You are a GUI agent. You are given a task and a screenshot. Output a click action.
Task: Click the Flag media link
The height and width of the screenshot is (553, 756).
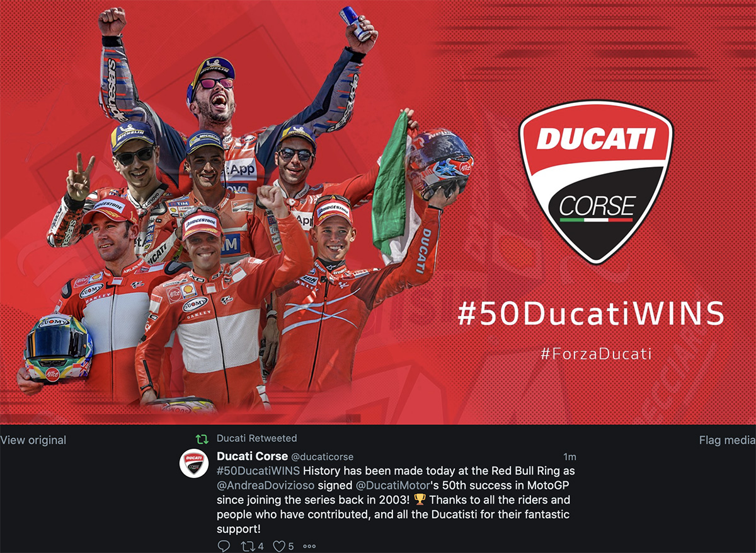click(x=727, y=440)
